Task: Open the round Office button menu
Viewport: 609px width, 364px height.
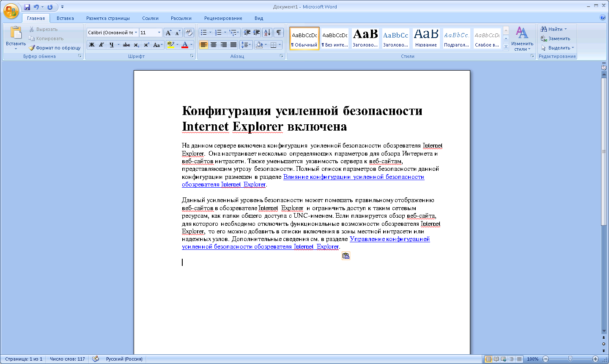Action: [11, 11]
